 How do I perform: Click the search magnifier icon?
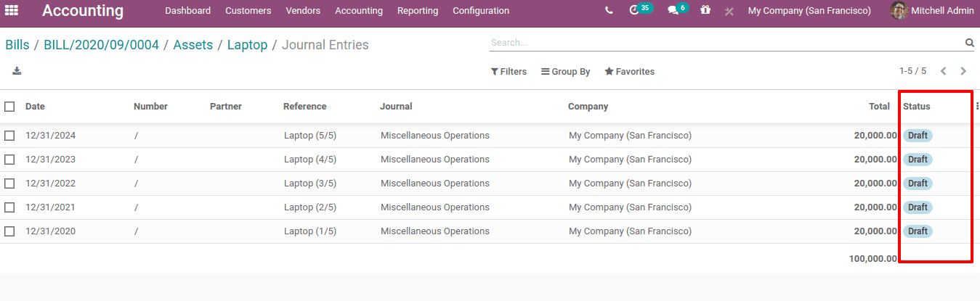click(969, 43)
